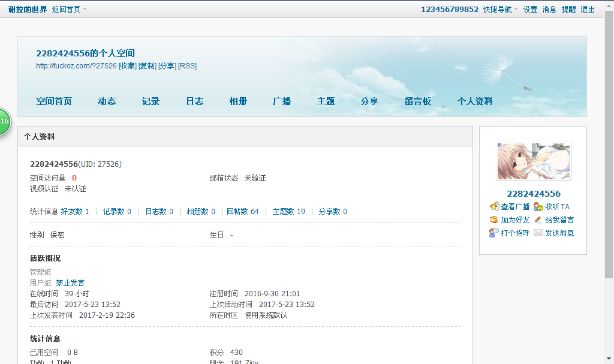
Task: Click the 禁止发言 user group link
Action: pyautogui.click(x=70, y=283)
